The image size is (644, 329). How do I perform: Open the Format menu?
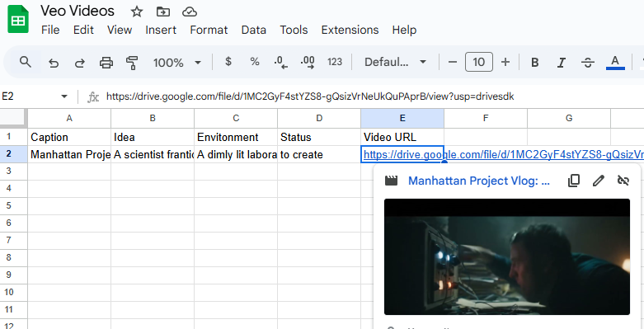[x=209, y=30]
